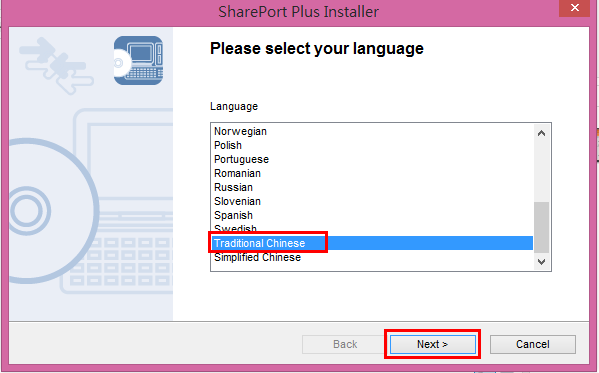Click the language list scroll up arrow
This screenshot has height=373, width=599.
[541, 133]
